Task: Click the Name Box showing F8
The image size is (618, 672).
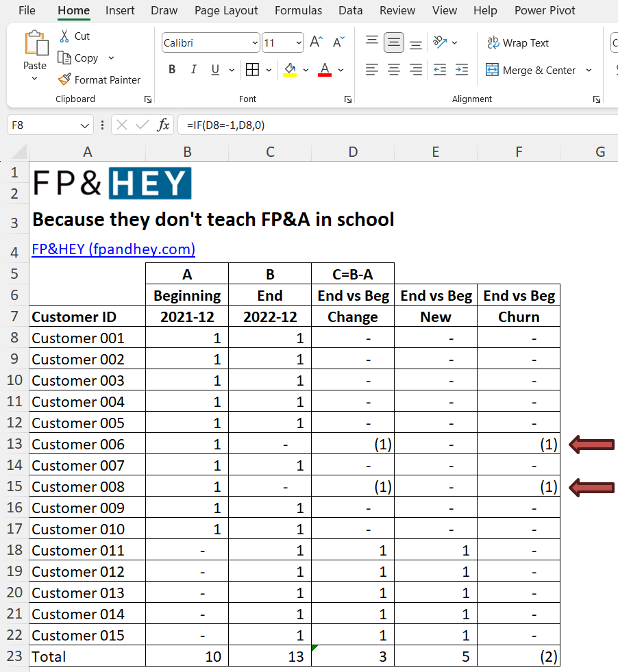Action: (x=43, y=125)
